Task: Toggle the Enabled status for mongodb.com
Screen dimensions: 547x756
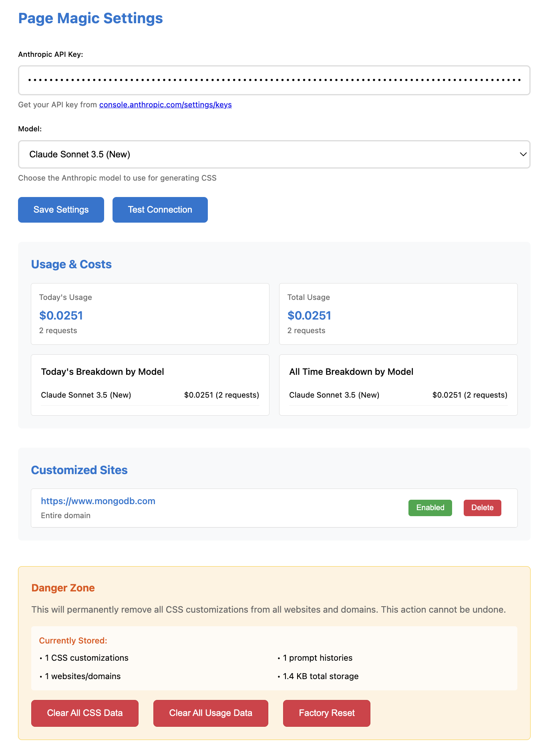Action: [x=430, y=508]
